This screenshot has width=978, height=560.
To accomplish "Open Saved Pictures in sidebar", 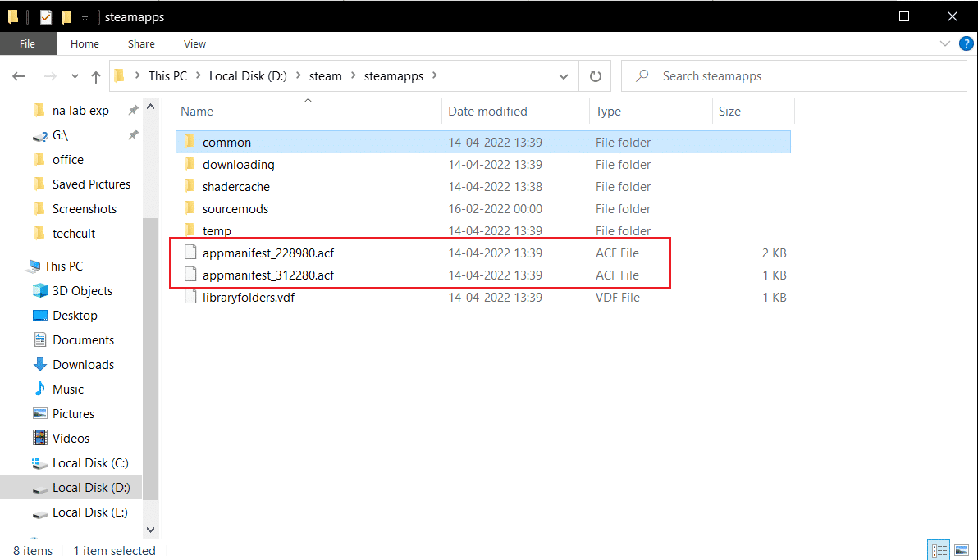I will point(91,184).
